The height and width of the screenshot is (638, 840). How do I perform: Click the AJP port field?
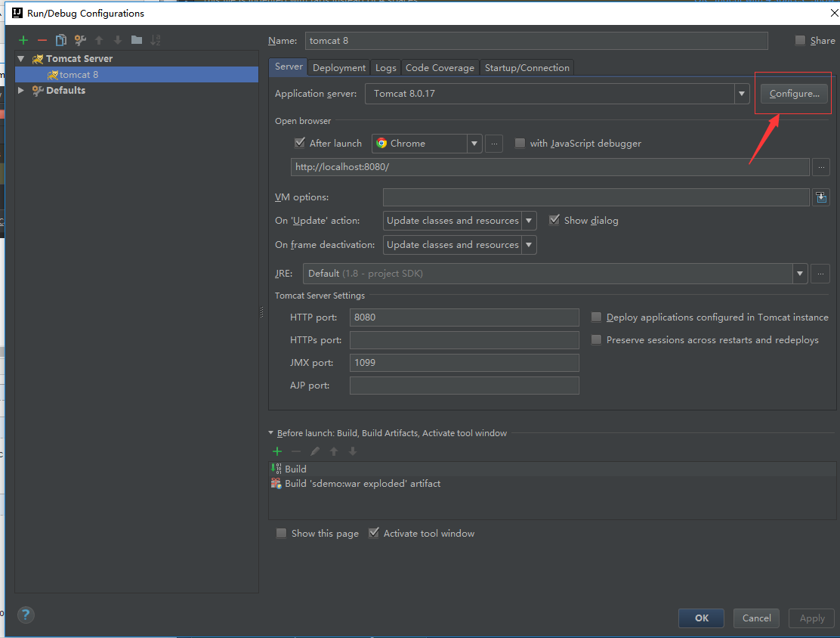[464, 386]
